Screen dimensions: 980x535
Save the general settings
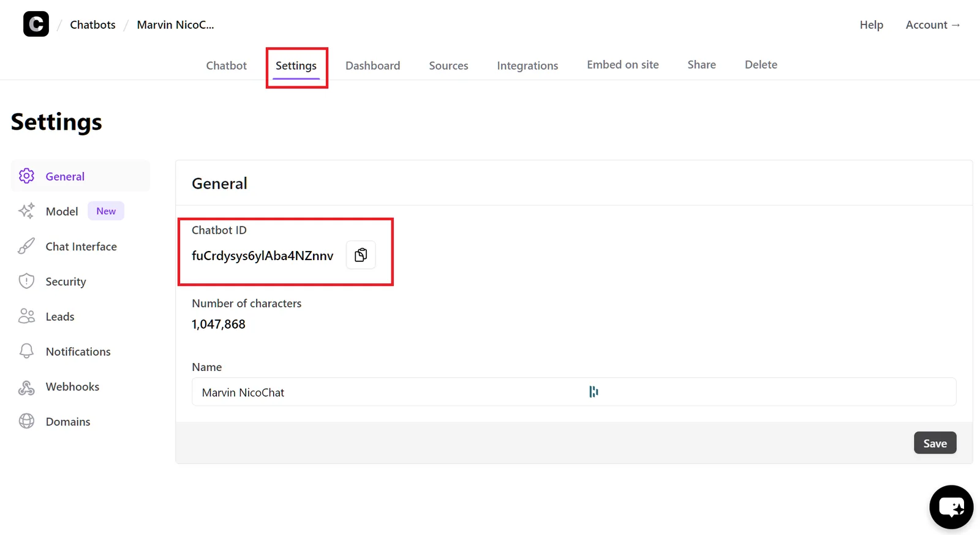[x=935, y=443]
